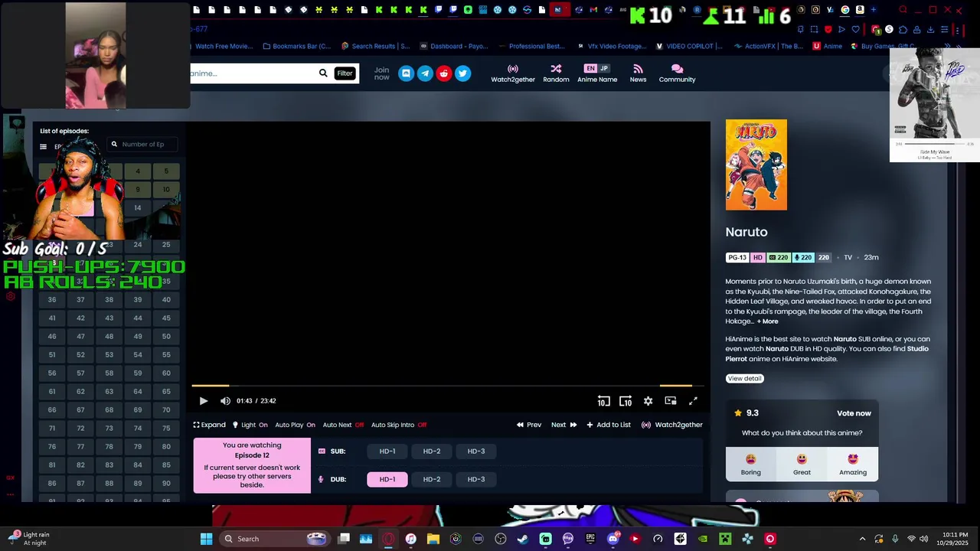Image resolution: width=980 pixels, height=551 pixels.
Task: Mute the video player volume
Action: coord(225,401)
